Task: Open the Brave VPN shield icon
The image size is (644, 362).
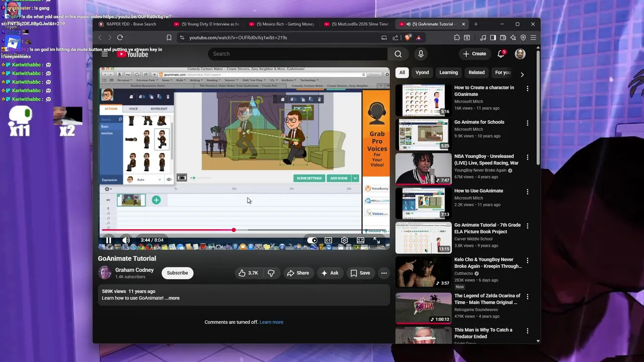Action: point(523,38)
